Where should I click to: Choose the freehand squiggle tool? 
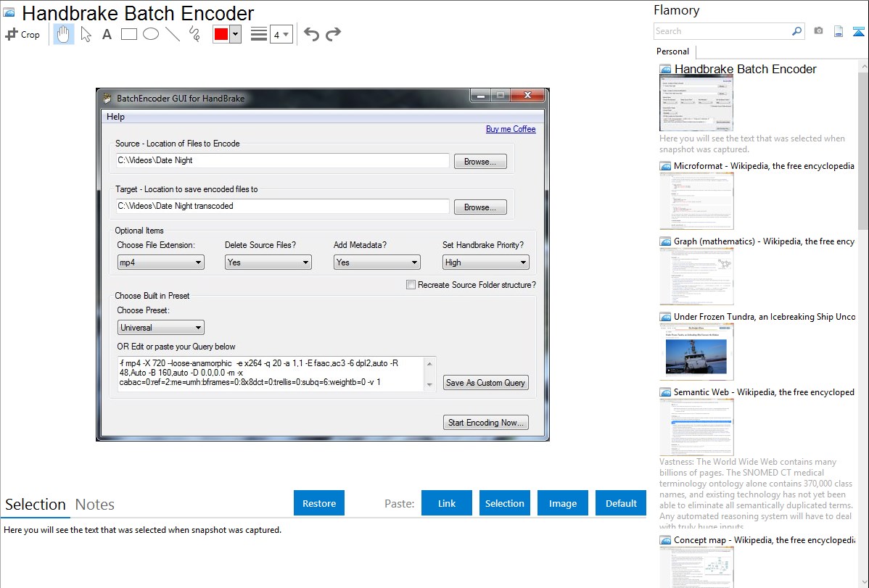[x=194, y=34]
